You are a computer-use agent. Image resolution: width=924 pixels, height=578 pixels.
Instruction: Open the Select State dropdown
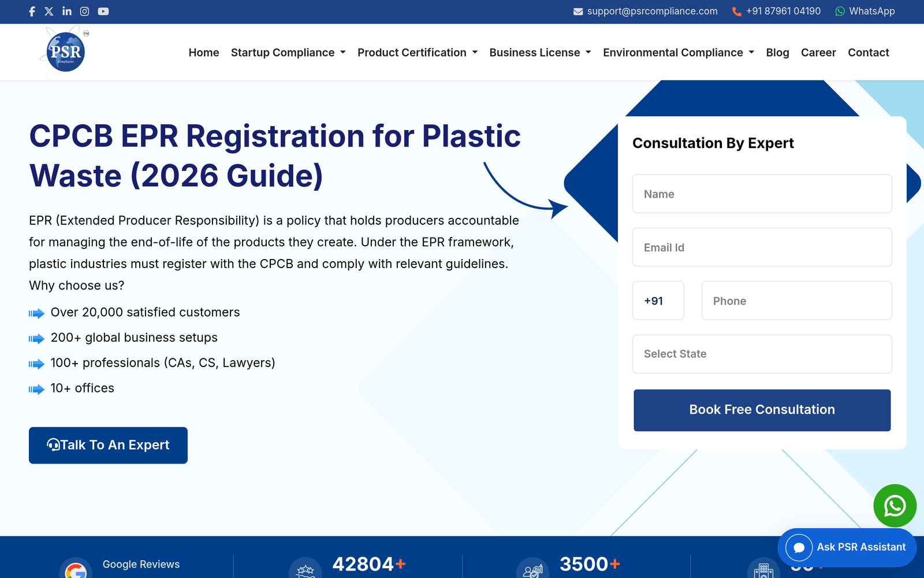[762, 354]
